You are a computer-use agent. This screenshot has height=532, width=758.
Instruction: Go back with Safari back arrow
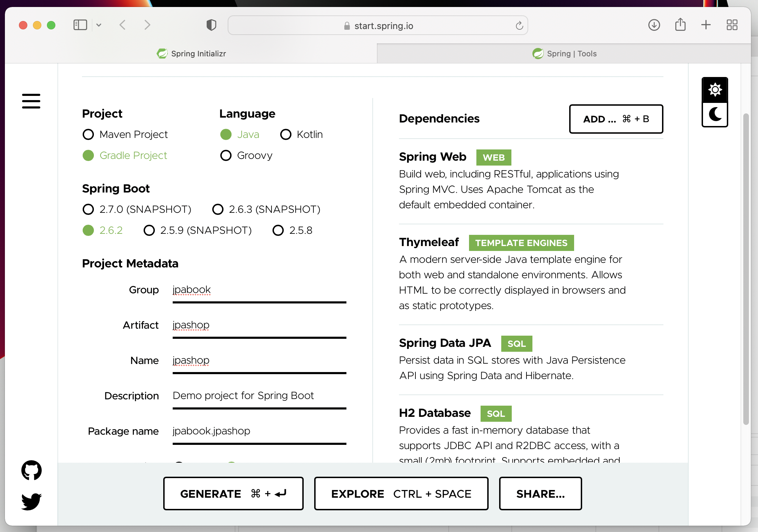(123, 25)
